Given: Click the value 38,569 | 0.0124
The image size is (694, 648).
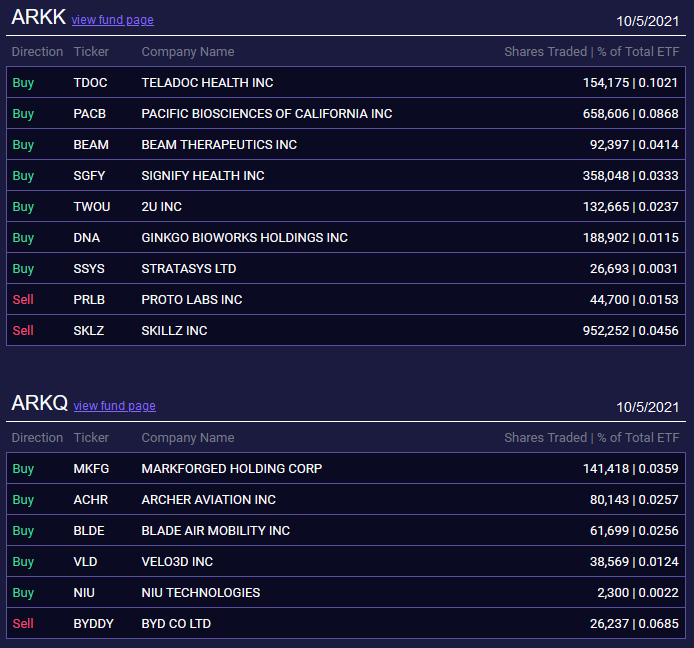Looking at the screenshot, I should pyautogui.click(x=634, y=562).
